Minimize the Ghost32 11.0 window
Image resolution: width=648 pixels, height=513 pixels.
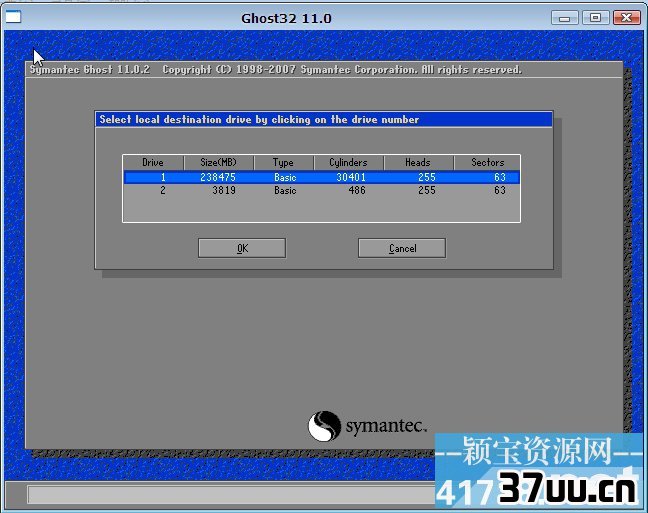564,18
